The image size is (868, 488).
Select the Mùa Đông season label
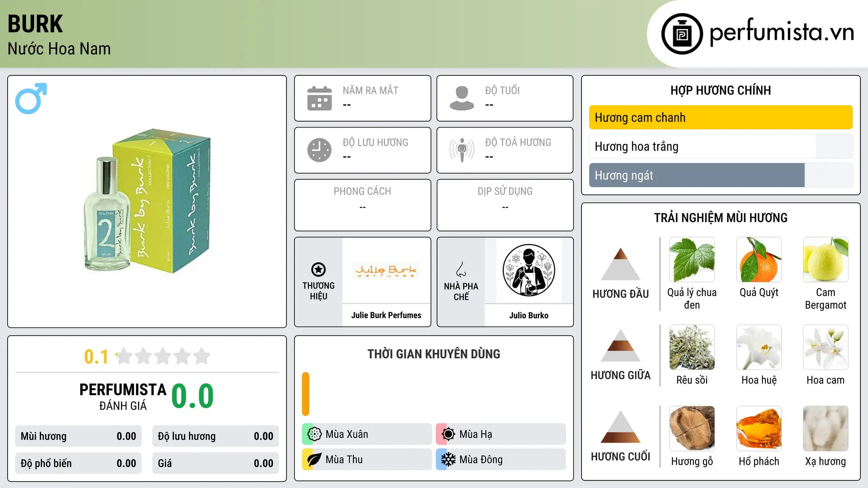(x=481, y=460)
